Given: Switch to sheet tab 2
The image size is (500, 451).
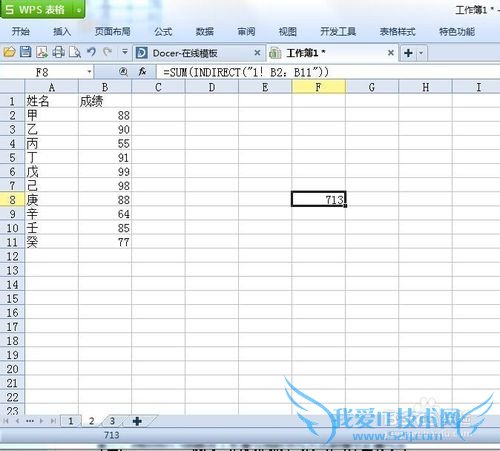Looking at the screenshot, I should [92, 421].
